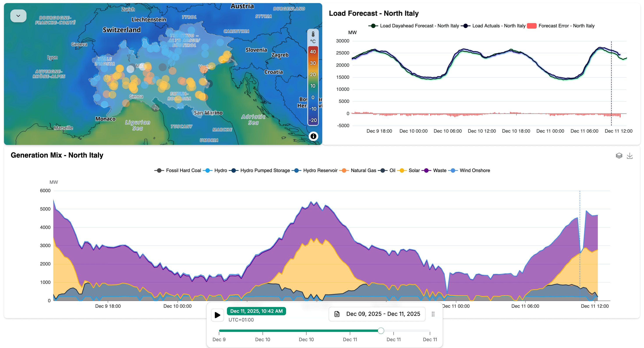Screen dimensions: 644x348
Task: Open the timestamp picker showing Dec 11, 10:42 AM
Action: pos(256,311)
